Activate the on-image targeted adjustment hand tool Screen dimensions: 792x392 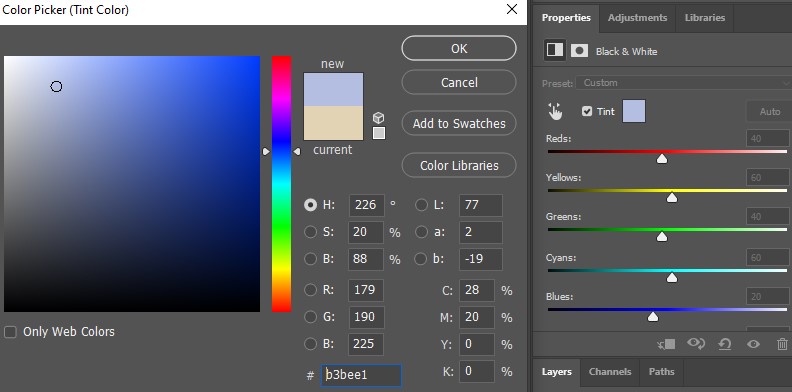tap(556, 111)
